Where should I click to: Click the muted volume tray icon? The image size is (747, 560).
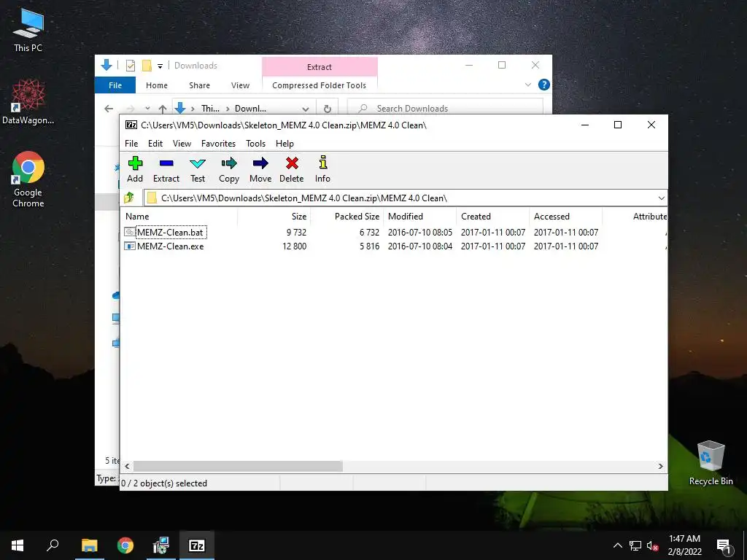pyautogui.click(x=652, y=545)
